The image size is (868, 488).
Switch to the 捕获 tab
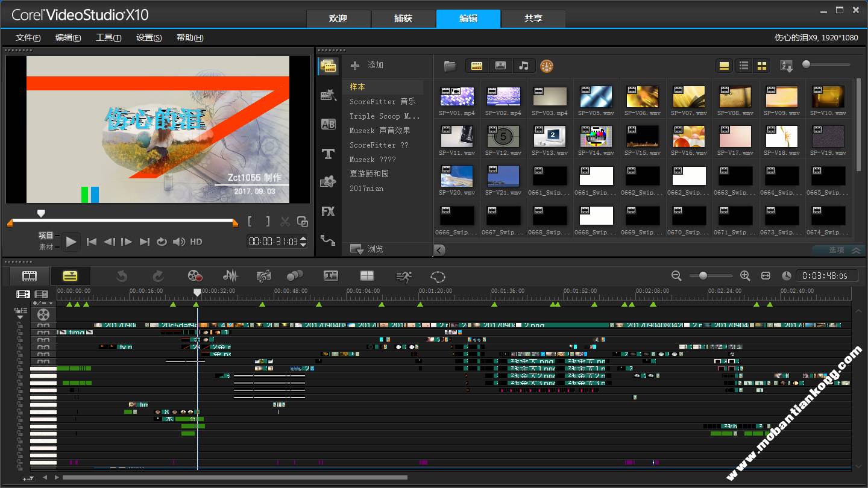tap(403, 19)
